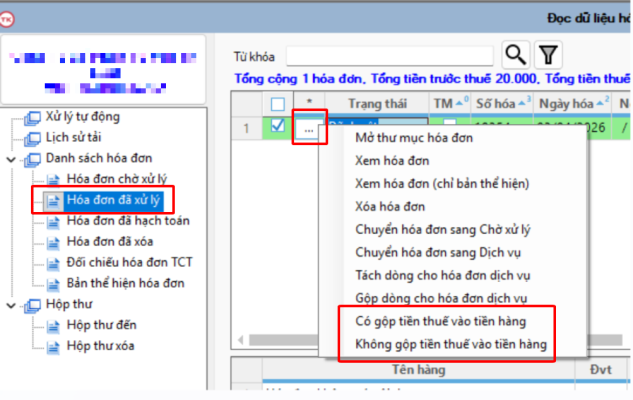Click the Hóa đơn chờ xử lý document icon

(x=53, y=179)
